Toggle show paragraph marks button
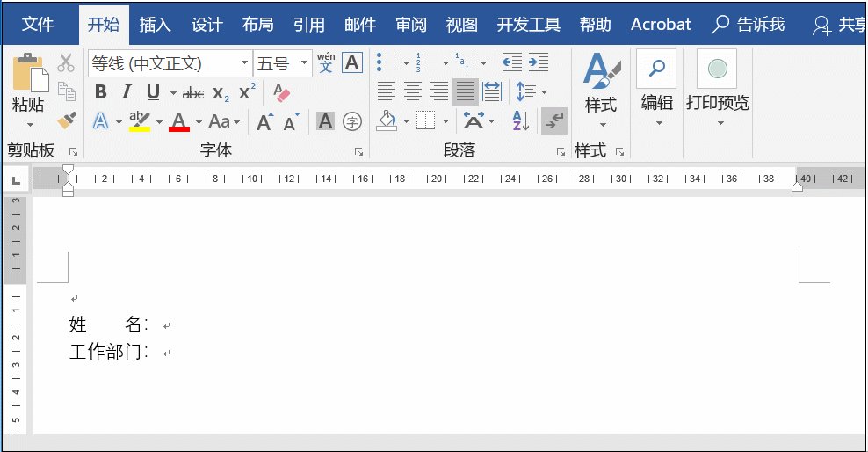This screenshot has width=868, height=452. click(554, 121)
